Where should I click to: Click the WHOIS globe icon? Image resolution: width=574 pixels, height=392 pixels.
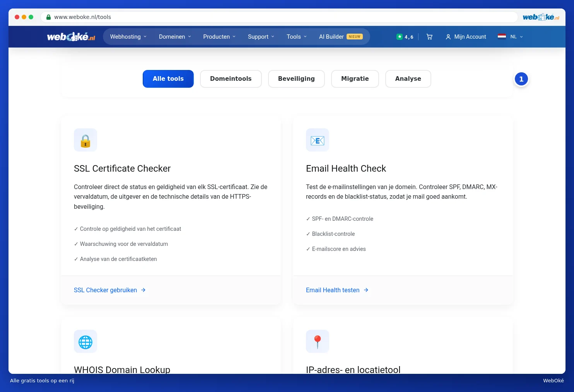(85, 341)
